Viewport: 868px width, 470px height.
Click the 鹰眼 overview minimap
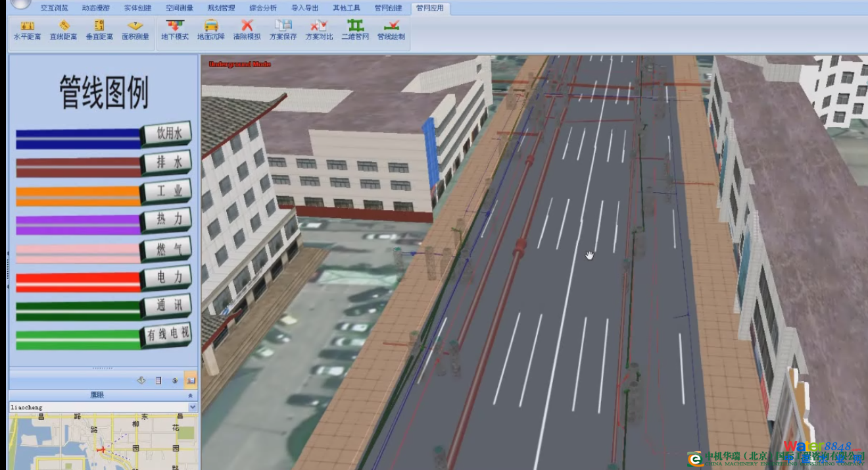[x=103, y=441]
